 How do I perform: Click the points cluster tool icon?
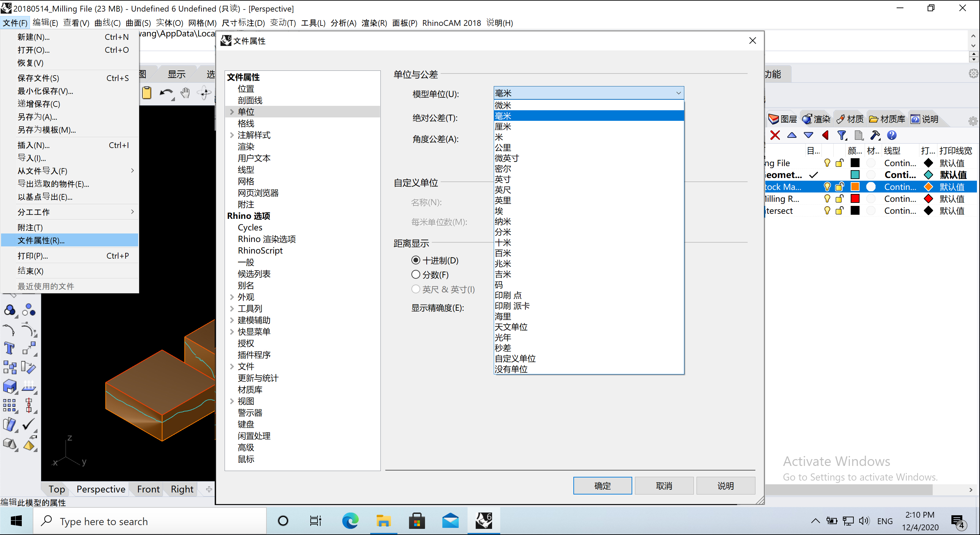coord(29,310)
